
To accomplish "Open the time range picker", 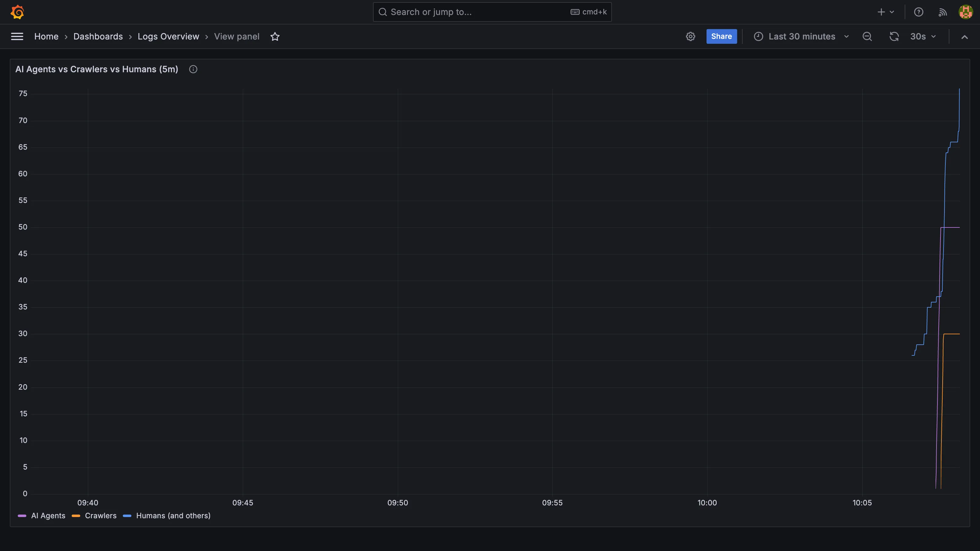I will 801,36.
